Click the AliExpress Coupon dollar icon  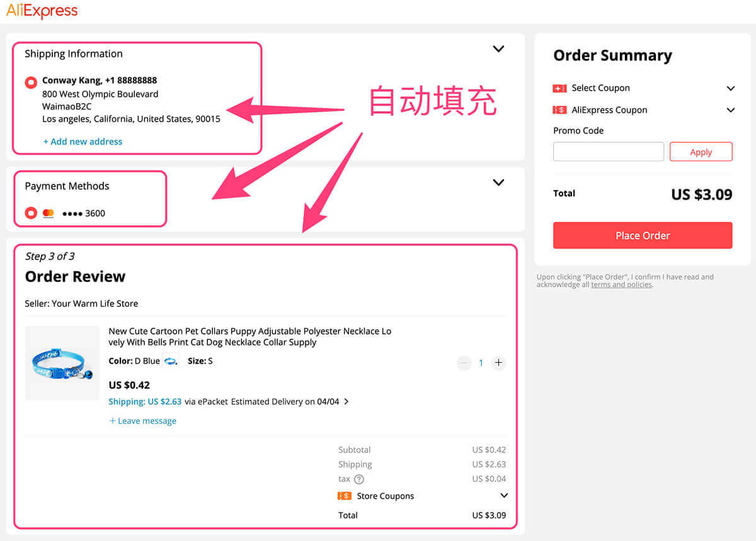coord(559,110)
